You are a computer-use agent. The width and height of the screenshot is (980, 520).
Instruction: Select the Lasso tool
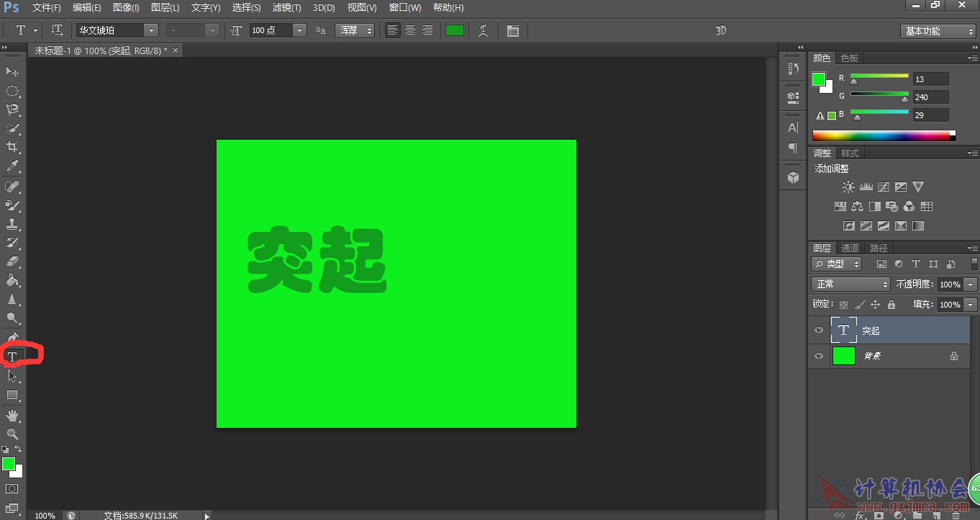point(12,109)
